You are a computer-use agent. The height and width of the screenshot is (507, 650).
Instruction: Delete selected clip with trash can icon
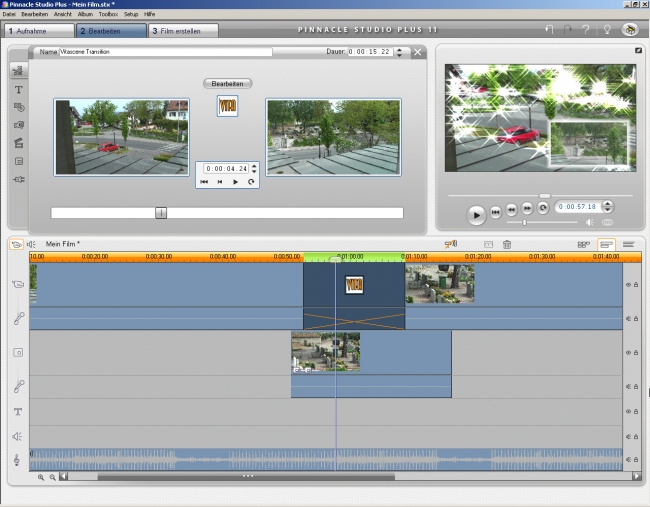pyautogui.click(x=507, y=244)
